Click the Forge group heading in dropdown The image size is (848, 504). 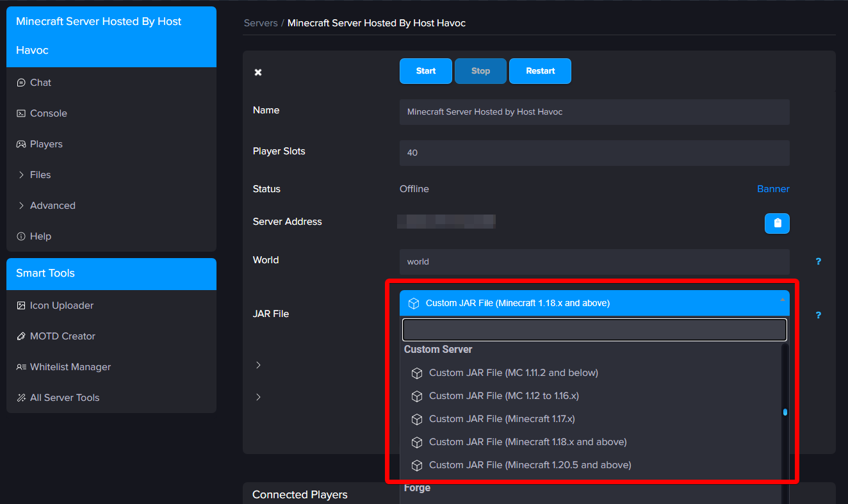point(417,488)
